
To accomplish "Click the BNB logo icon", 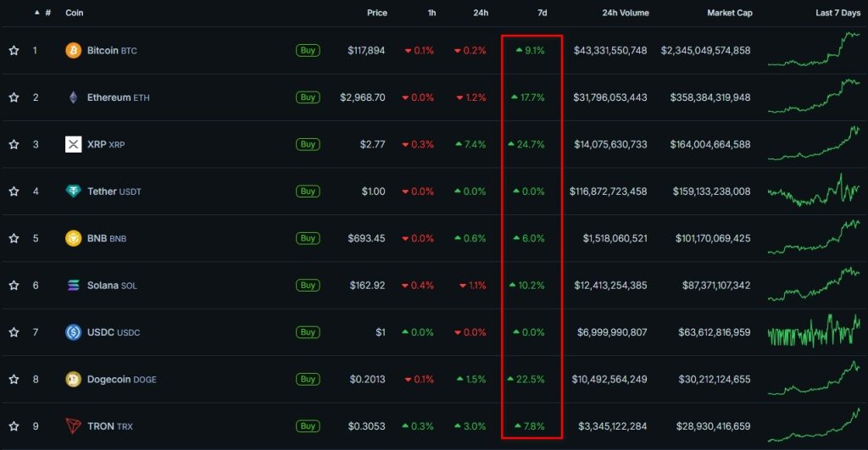I will coord(74,238).
